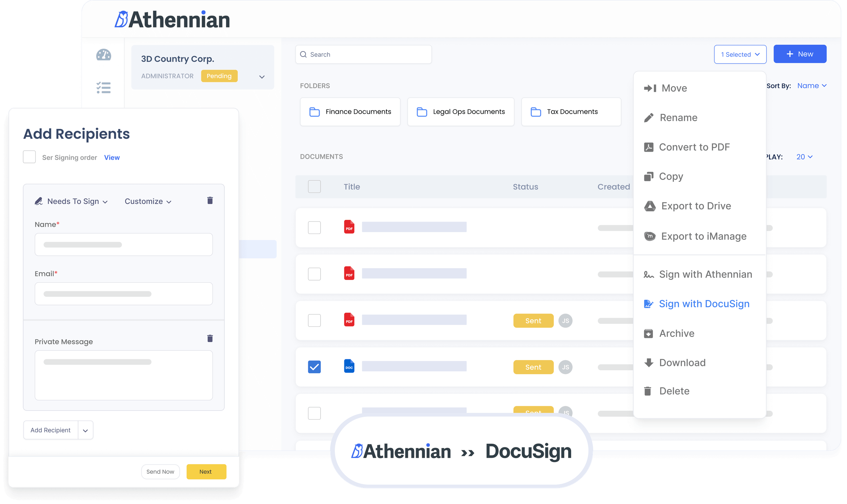Enable the Ser Signing order checkbox
Viewport: 847px width, 504px height.
(29, 157)
